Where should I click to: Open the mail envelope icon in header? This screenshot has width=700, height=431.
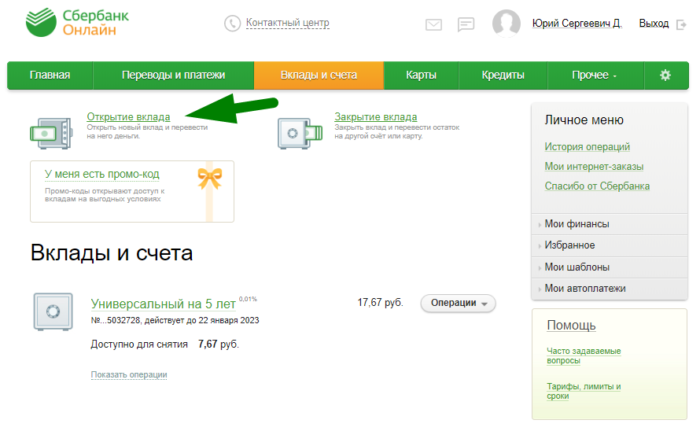point(434,24)
